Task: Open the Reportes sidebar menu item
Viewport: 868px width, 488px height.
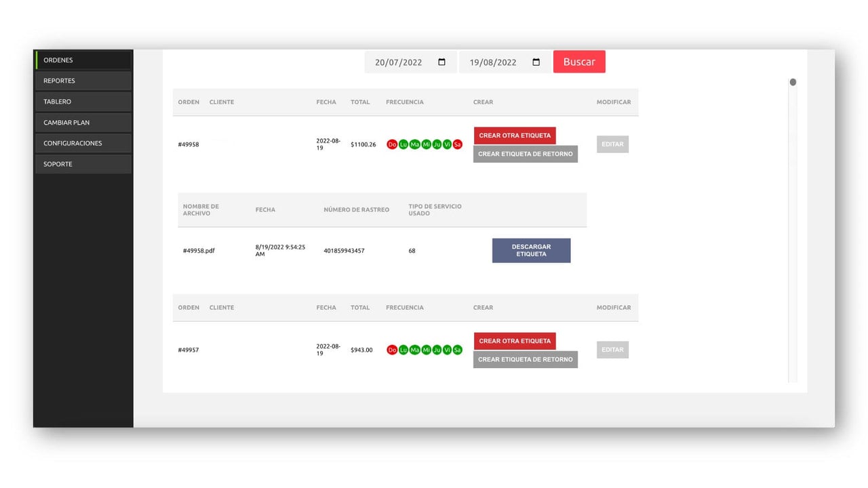Action: (x=83, y=81)
